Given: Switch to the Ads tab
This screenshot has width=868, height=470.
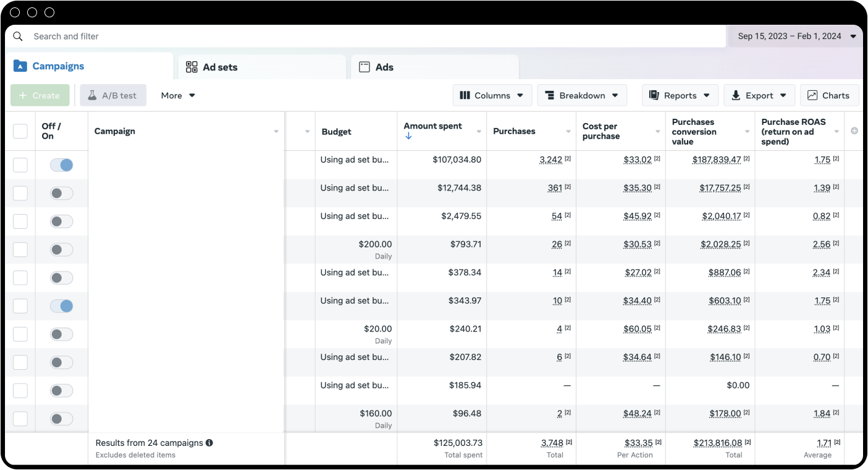Looking at the screenshot, I should pos(435,67).
